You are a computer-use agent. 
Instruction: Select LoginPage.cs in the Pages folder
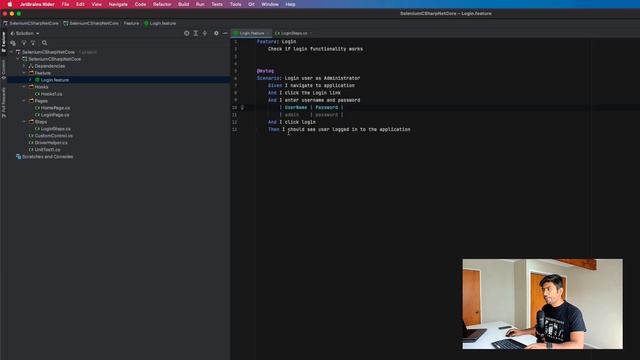point(55,115)
